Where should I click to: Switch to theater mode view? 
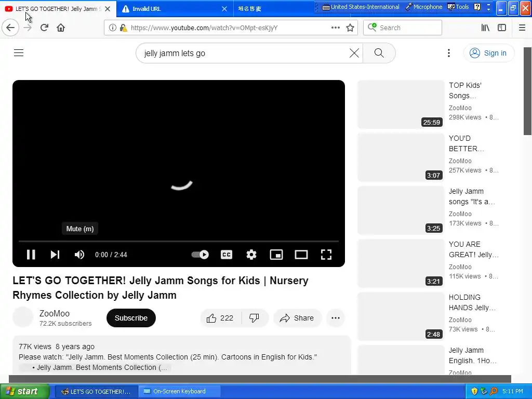[301, 255]
